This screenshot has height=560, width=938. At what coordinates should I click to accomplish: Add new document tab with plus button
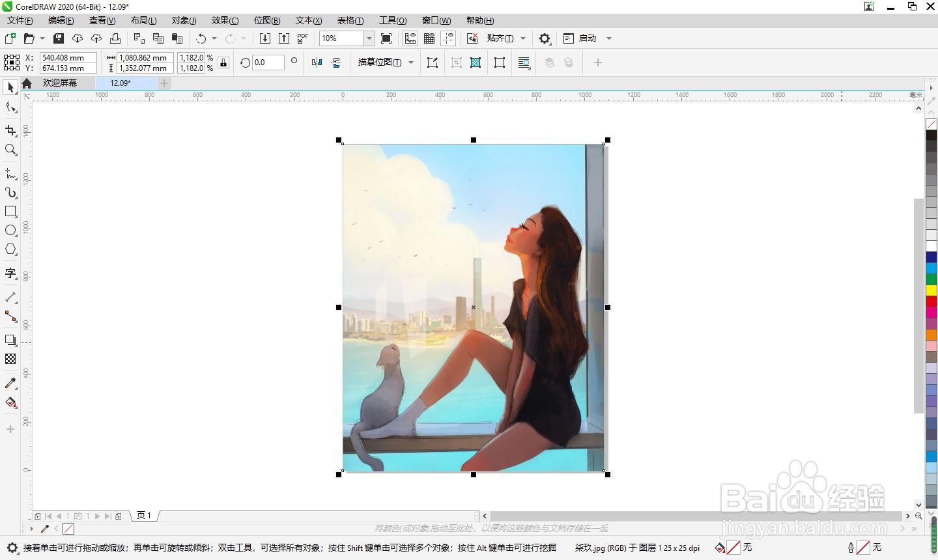point(164,83)
